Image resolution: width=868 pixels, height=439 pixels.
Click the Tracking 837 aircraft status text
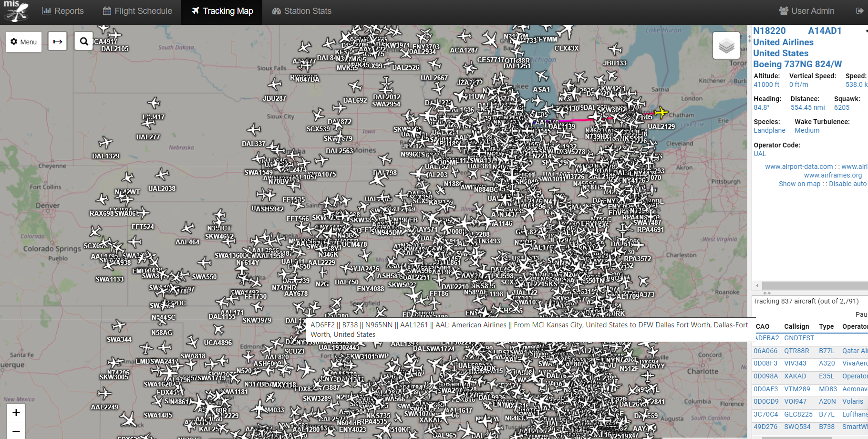click(x=806, y=301)
